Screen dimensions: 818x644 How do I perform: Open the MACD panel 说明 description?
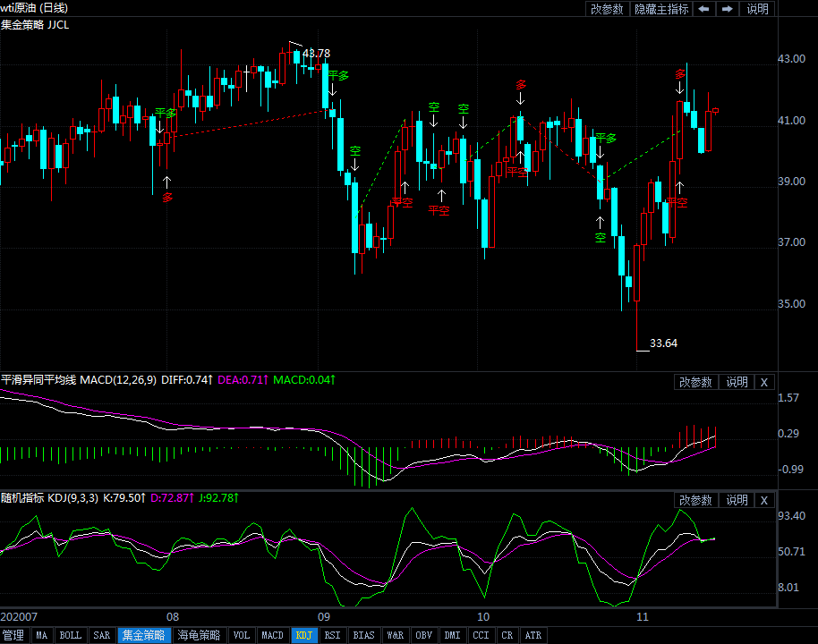737,382
